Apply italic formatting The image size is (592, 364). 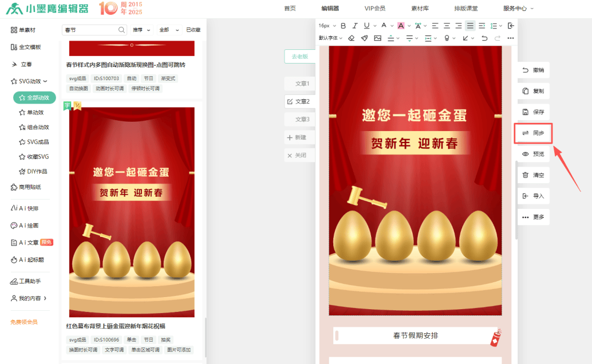tap(355, 26)
